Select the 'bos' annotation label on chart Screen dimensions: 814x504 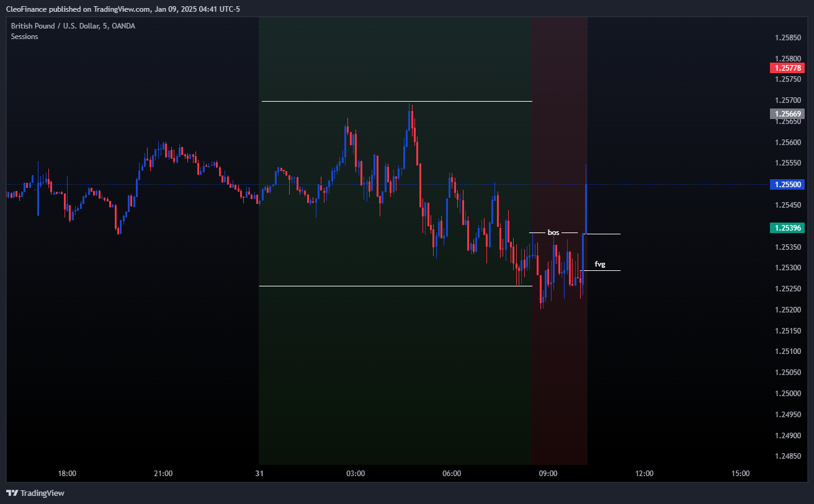[x=553, y=232]
